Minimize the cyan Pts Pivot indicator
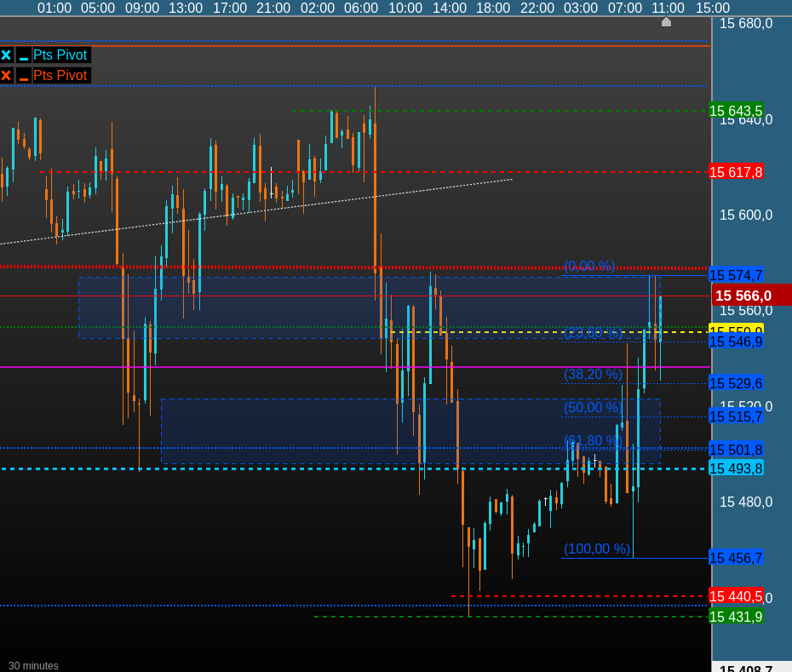This screenshot has height=672, width=792. [x=23, y=55]
